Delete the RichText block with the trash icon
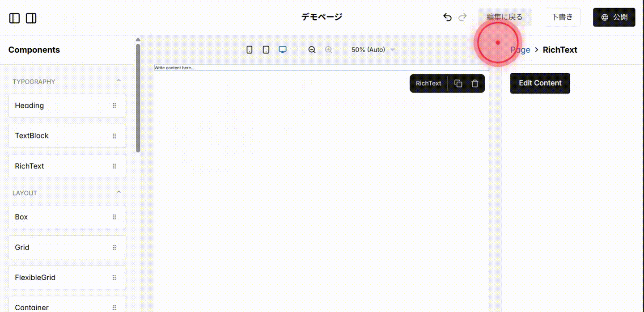644x312 pixels. (x=475, y=83)
